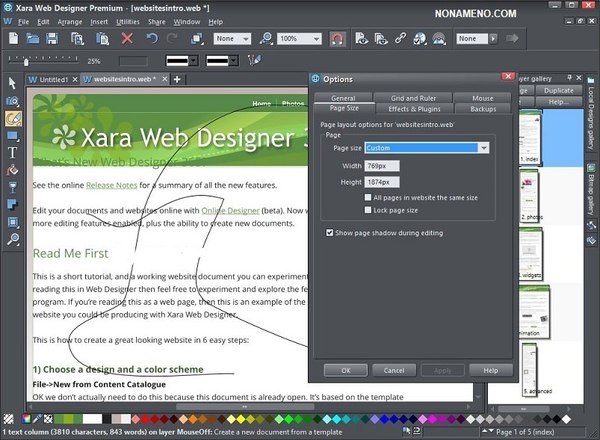Click the Undo arrow in toolbar
The width and height of the screenshot is (600, 440).
coord(152,38)
